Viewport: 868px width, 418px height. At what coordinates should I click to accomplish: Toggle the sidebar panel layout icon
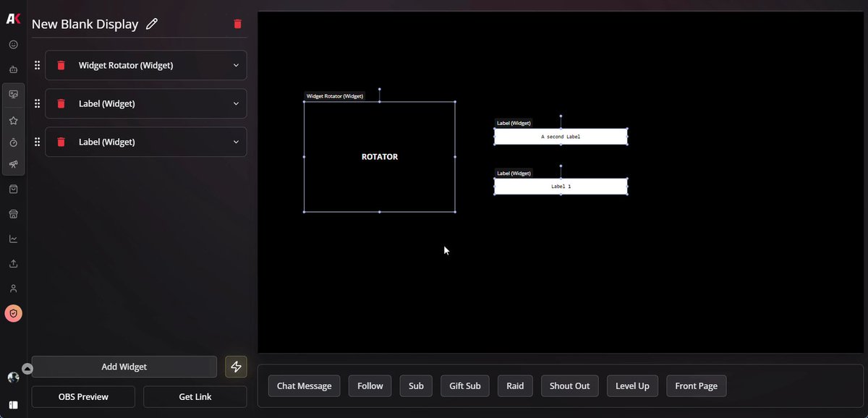13,404
